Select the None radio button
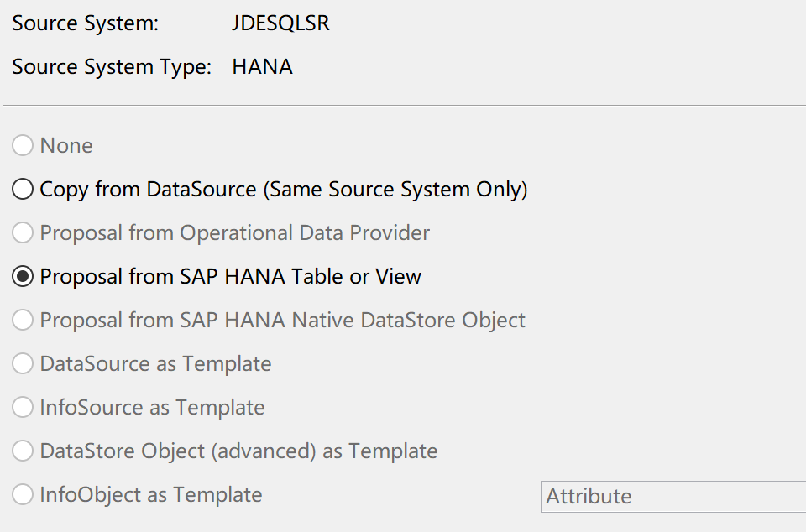This screenshot has height=532, width=806. tap(23, 146)
